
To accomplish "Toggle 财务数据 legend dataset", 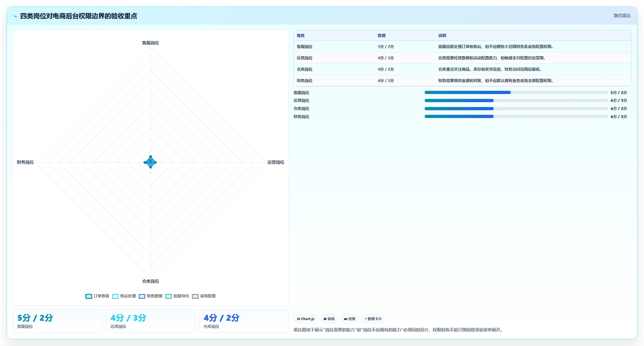I will pos(151,296).
